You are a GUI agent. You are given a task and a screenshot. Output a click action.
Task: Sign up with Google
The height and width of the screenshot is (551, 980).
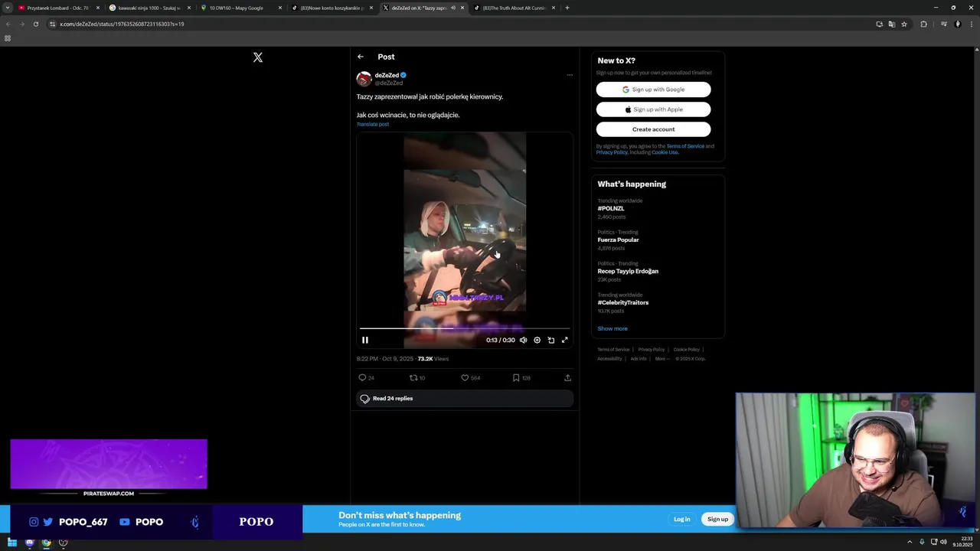pos(653,90)
